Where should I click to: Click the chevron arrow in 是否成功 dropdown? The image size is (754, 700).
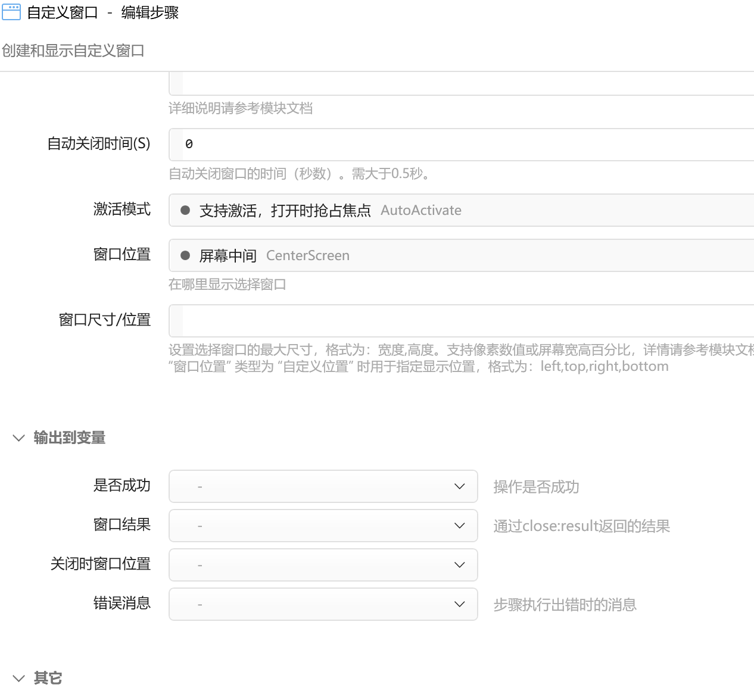click(459, 486)
